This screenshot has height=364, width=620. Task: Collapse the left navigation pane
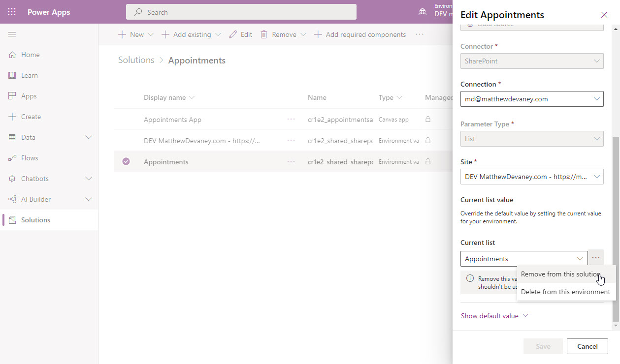pos(12,34)
